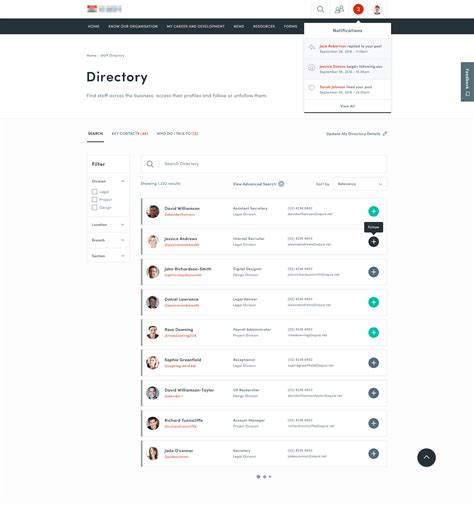Open the Resources nav menu item

(264, 26)
